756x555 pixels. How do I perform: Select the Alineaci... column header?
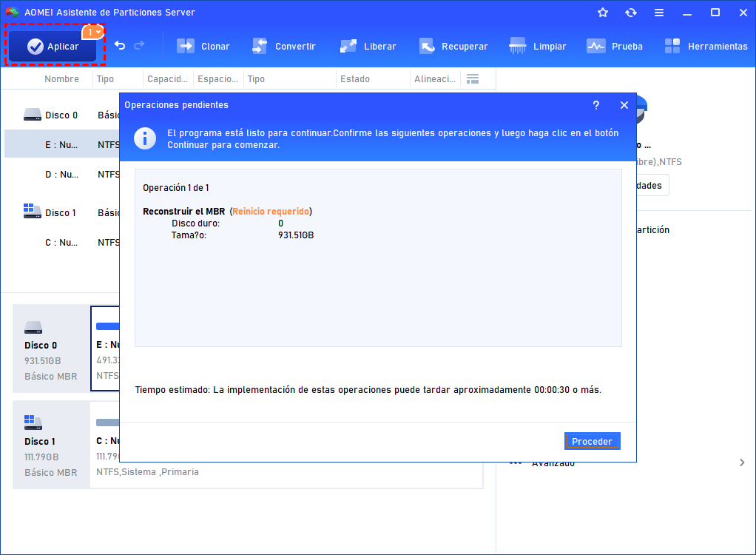point(435,79)
